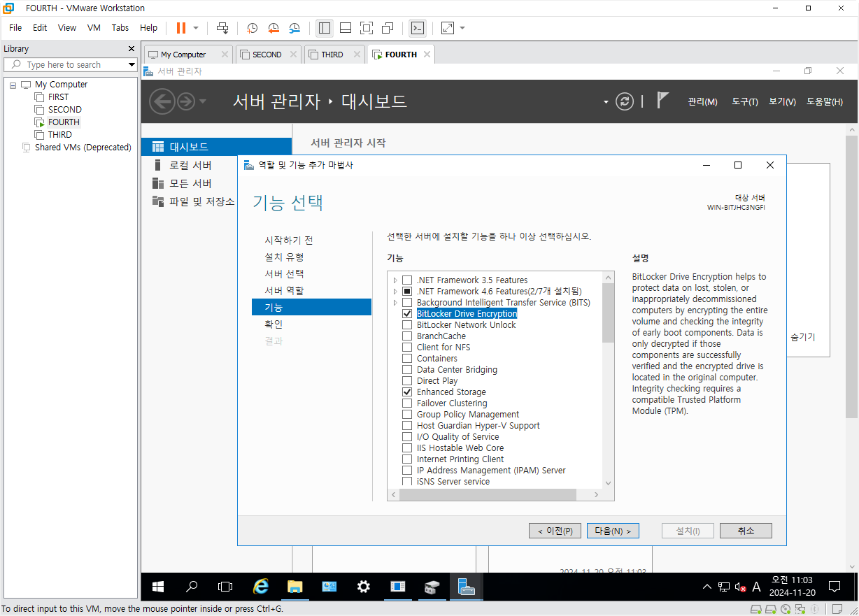Open the library search dropdown arrow
The height and width of the screenshot is (616, 859).
132,64
